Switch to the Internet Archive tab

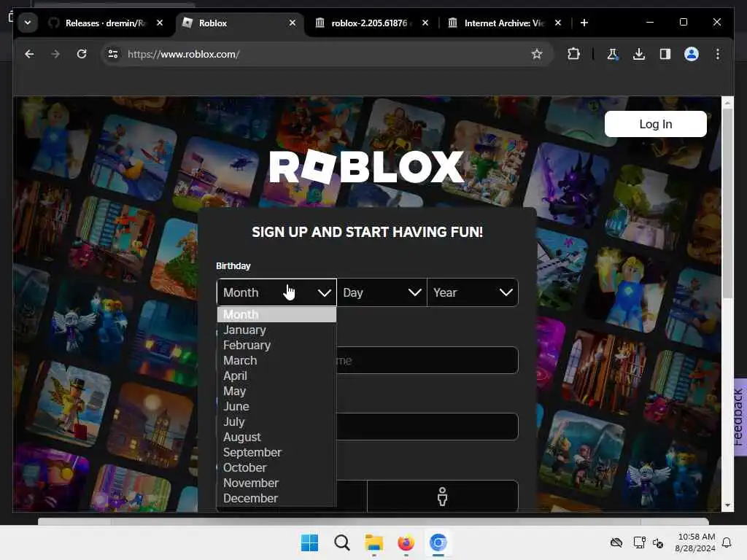[504, 23]
